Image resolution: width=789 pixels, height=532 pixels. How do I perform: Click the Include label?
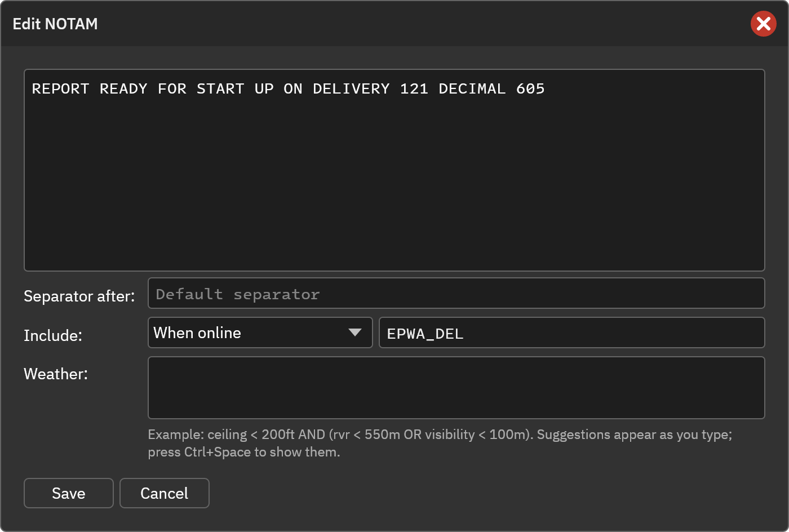tap(53, 335)
